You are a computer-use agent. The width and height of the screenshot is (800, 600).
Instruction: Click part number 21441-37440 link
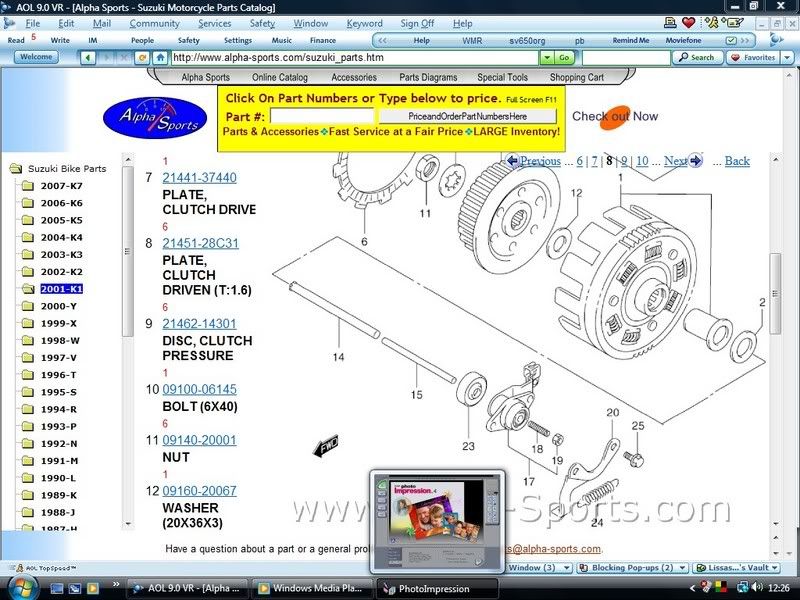pyautogui.click(x=199, y=178)
